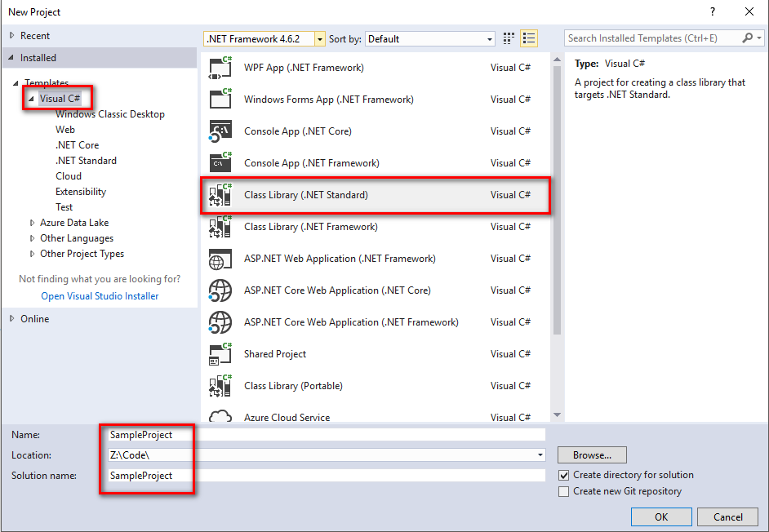The image size is (769, 532).
Task: Click the Shared Project template icon
Action: tap(220, 354)
